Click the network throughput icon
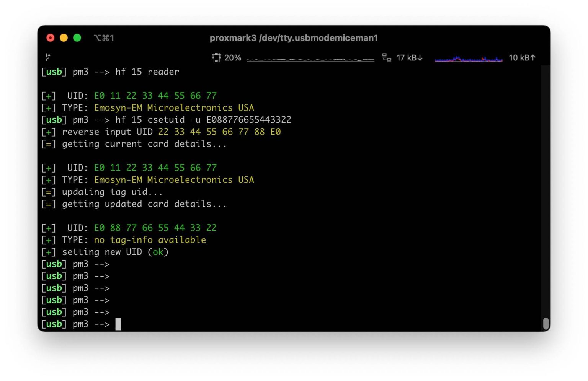The image size is (588, 381). [x=386, y=58]
